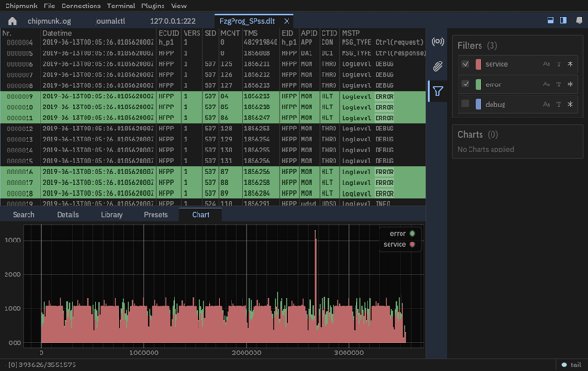Click the tail indicator in status bar
The height and width of the screenshot is (371, 588).
coord(571,365)
